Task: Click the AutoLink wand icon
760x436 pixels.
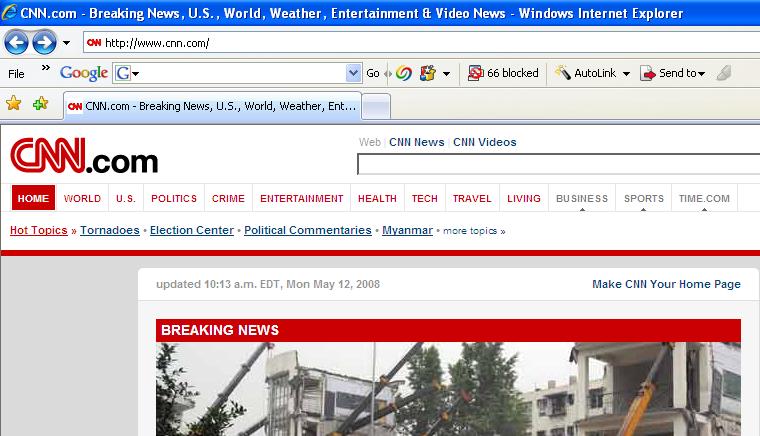Action: [x=563, y=73]
